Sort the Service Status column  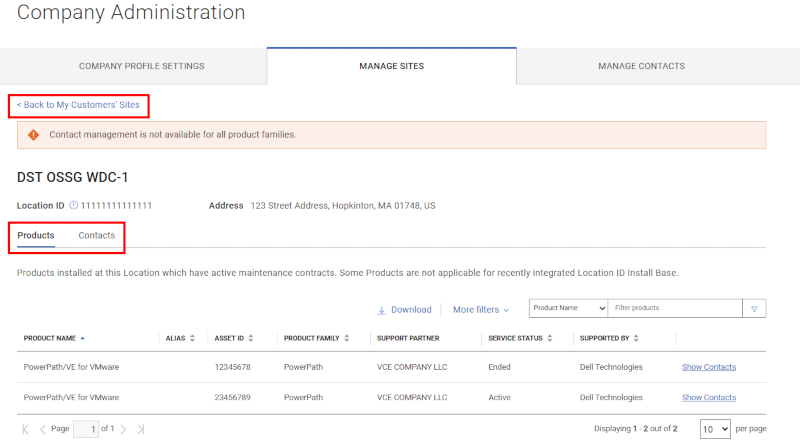(551, 339)
